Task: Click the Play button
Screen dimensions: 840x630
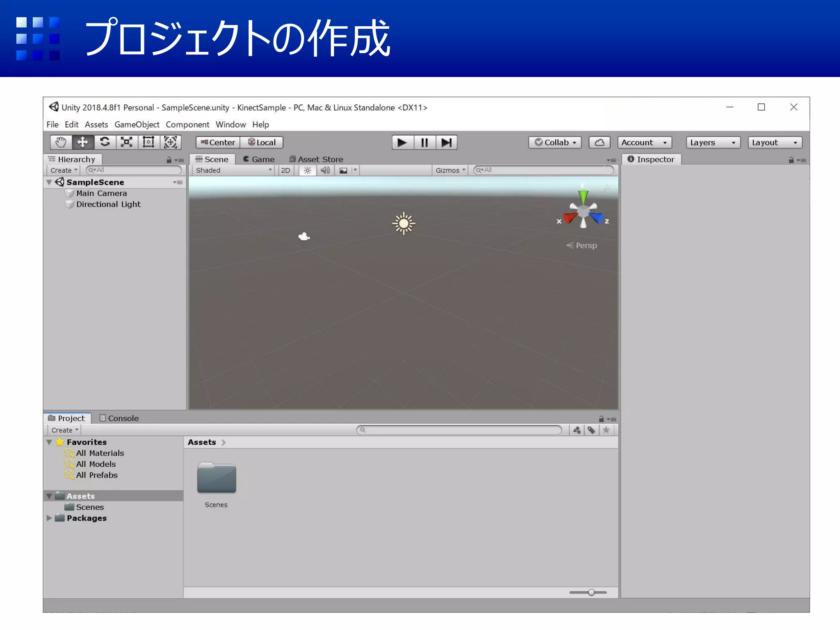Action: pyautogui.click(x=402, y=142)
